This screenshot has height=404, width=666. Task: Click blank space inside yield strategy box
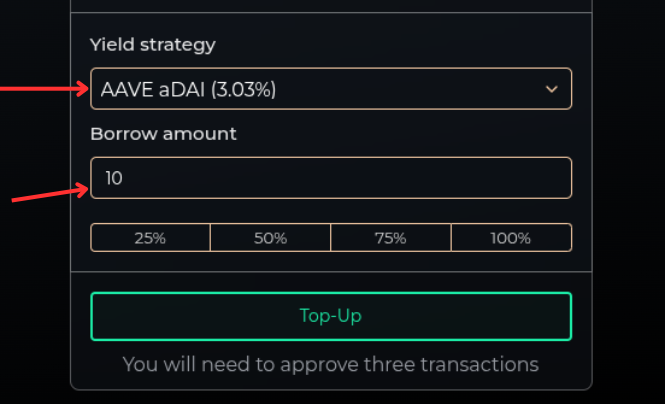pos(408,89)
